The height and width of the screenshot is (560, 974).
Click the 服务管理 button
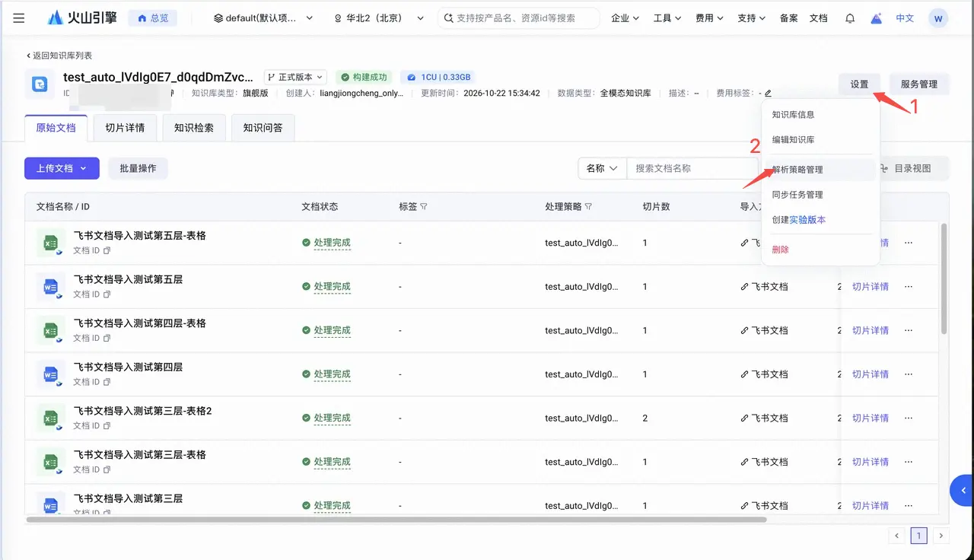pyautogui.click(x=918, y=84)
